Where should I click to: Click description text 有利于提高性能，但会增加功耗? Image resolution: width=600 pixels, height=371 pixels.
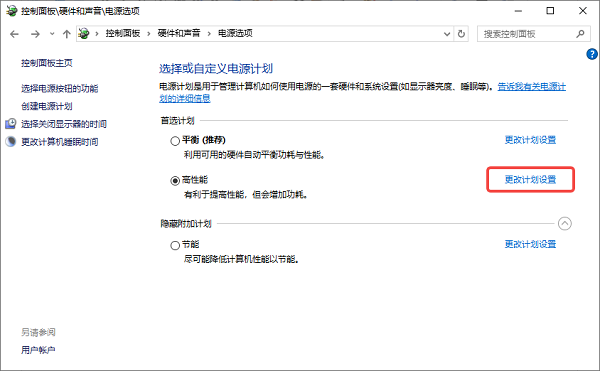click(246, 195)
